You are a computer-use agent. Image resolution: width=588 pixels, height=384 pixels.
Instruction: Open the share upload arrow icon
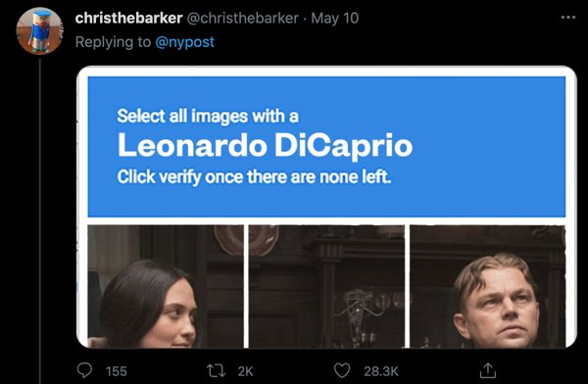(488, 370)
